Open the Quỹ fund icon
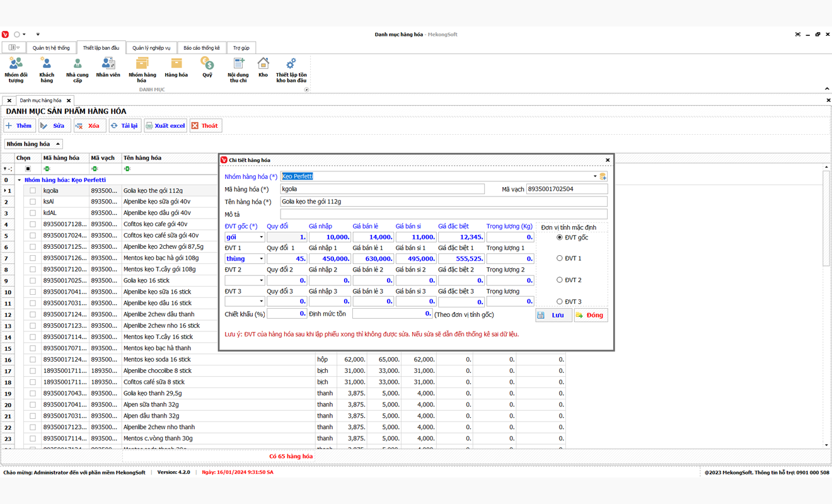Screen dimensions: 832x504 [x=207, y=67]
